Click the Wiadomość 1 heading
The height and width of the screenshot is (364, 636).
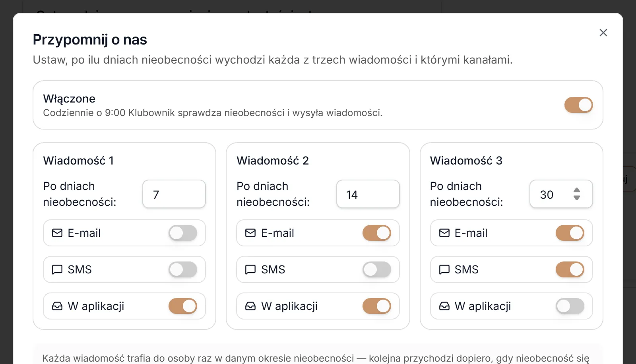coord(78,161)
